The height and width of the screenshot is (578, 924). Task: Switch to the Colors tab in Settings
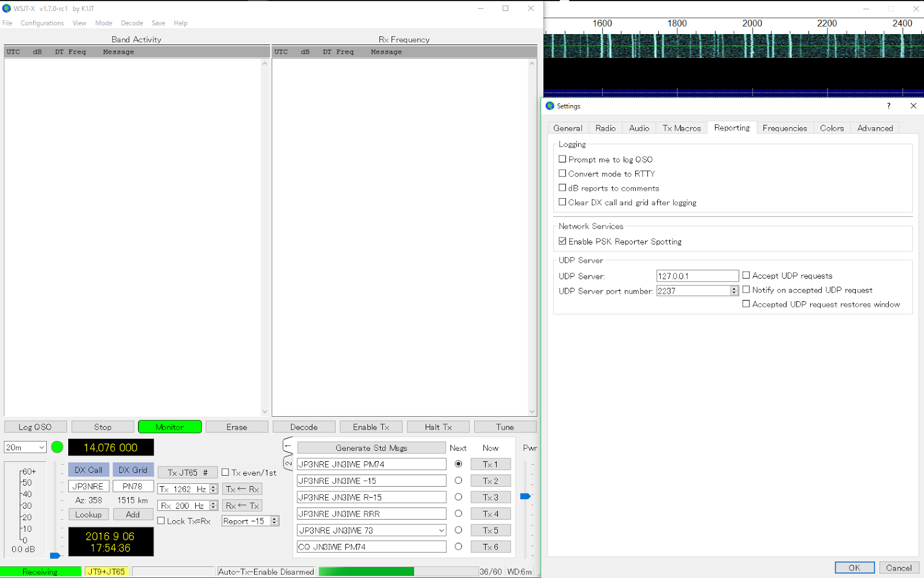[831, 128]
